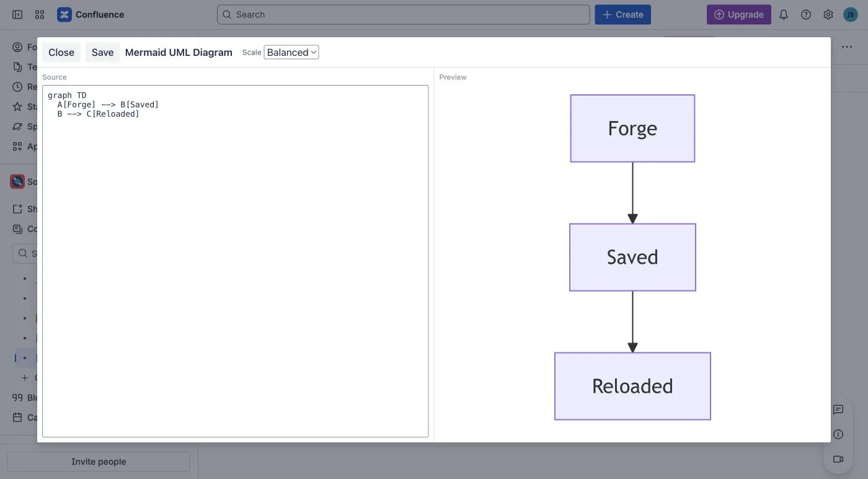Click Invite people button
Screen dimensions: 868x479
pos(99,462)
